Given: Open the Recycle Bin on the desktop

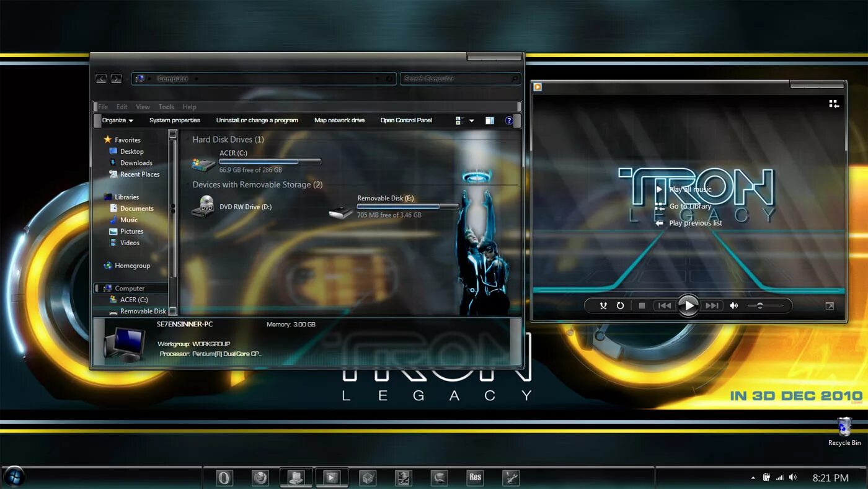Looking at the screenshot, I should click(844, 431).
